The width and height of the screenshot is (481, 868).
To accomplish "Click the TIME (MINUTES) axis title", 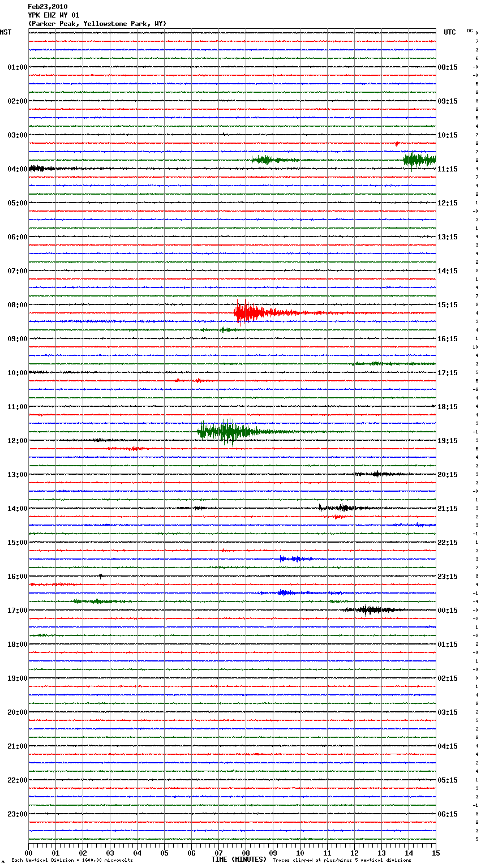I will point(239,860).
